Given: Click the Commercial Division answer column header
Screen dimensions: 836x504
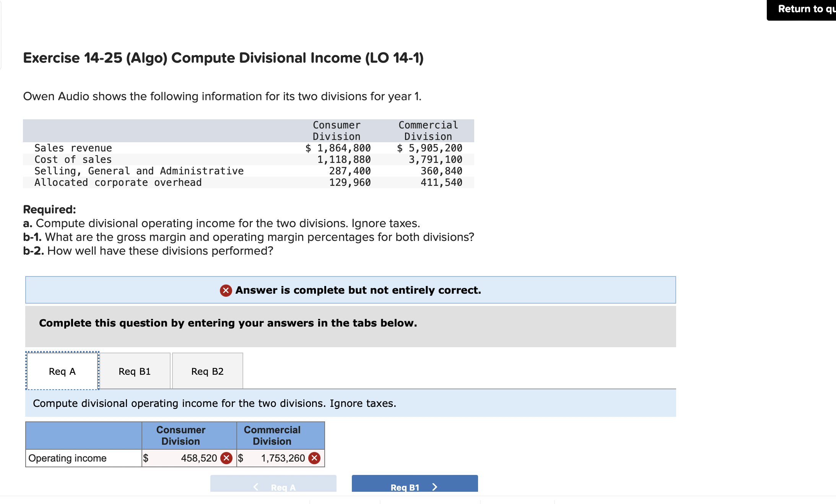Looking at the screenshot, I should pyautogui.click(x=272, y=436).
